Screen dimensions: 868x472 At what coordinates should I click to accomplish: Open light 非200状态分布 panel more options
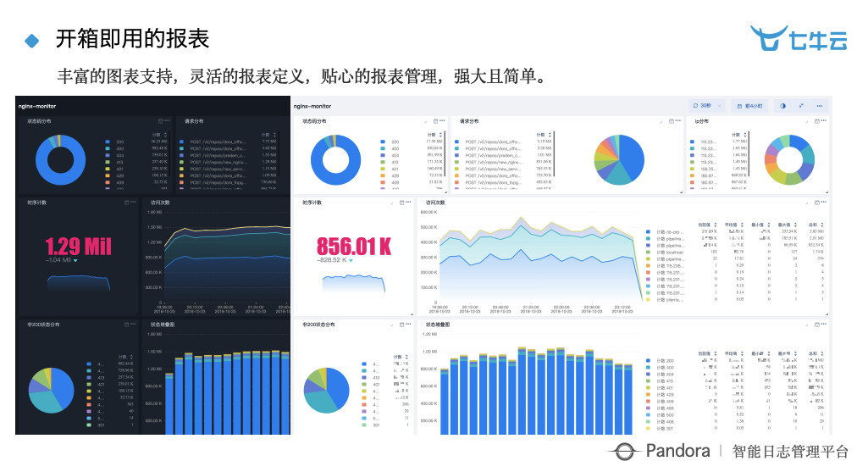point(408,324)
